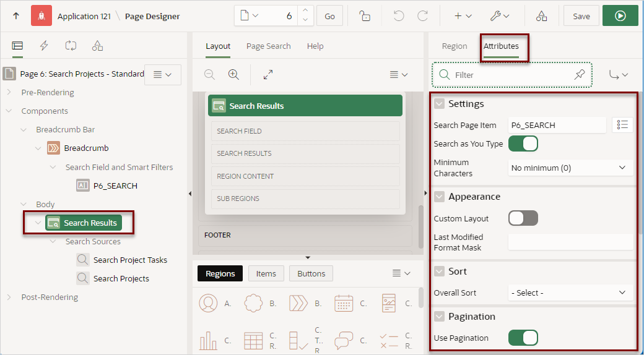Viewport: 644px width, 355px height.
Task: Switch to the Rendering tree tab icon
Action: point(17,46)
